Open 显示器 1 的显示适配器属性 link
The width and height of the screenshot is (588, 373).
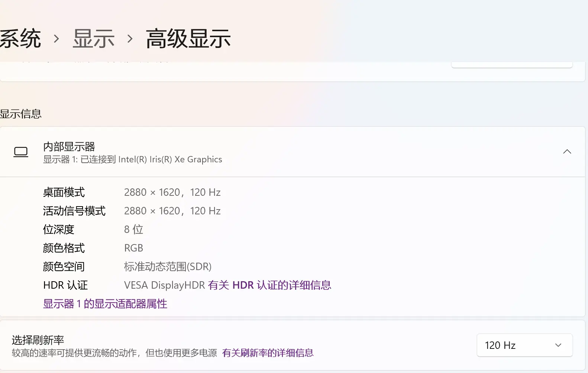(x=105, y=304)
